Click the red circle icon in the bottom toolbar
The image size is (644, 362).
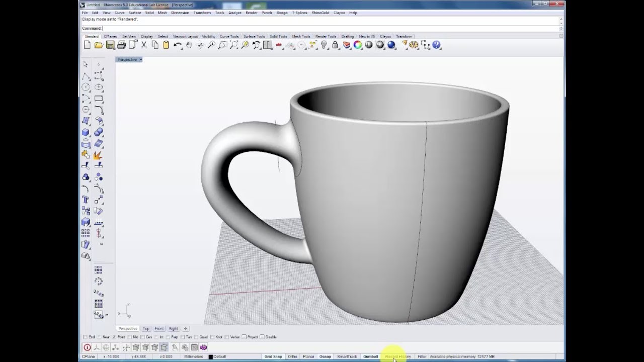point(87,347)
